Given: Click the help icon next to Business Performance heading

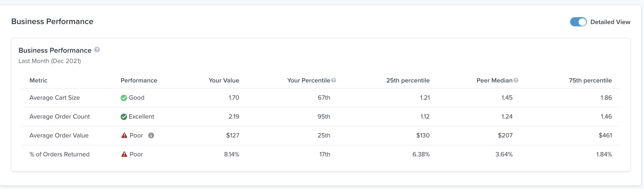Looking at the screenshot, I should [x=96, y=50].
